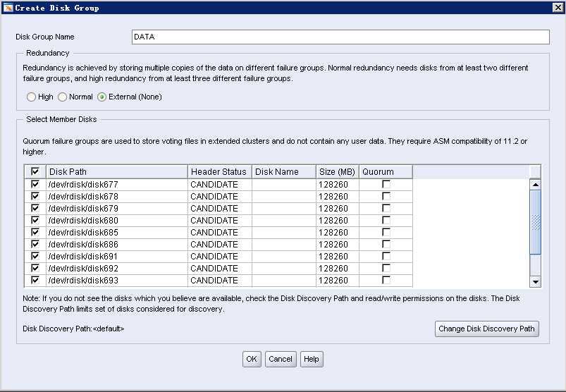Uncheck disk /dev/rdisk/disk677
This screenshot has width=566, height=392.
coord(35,184)
